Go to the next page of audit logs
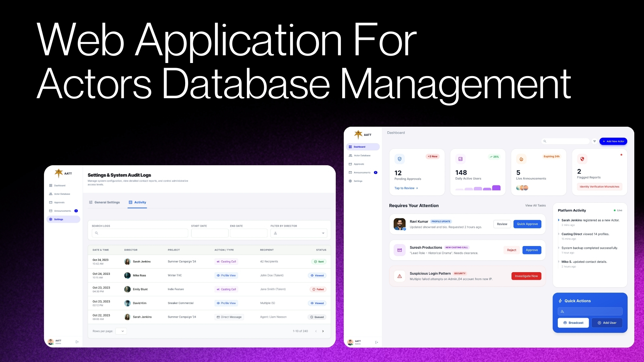This screenshot has height=362, width=644. click(x=323, y=331)
